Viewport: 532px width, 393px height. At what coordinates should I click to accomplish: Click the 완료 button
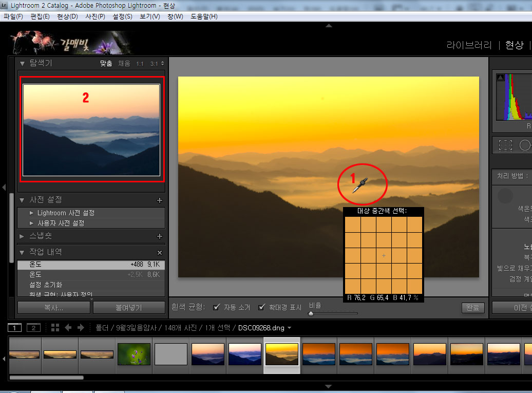point(472,308)
